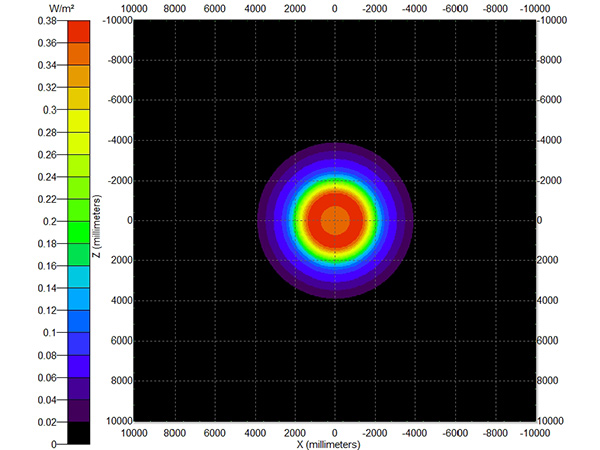Pick the cyan 0.14–0.16 scale swatch
The image size is (600, 450).
[79, 277]
